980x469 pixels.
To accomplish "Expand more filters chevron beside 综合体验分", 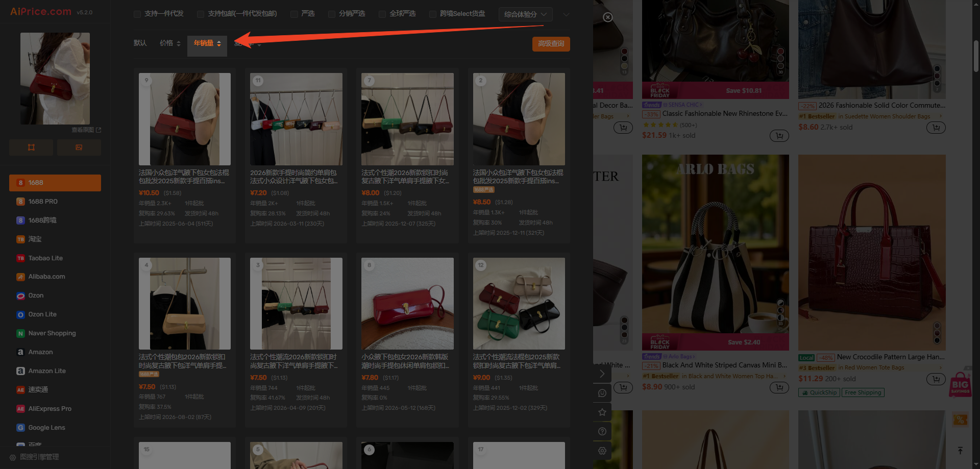I will click(566, 14).
